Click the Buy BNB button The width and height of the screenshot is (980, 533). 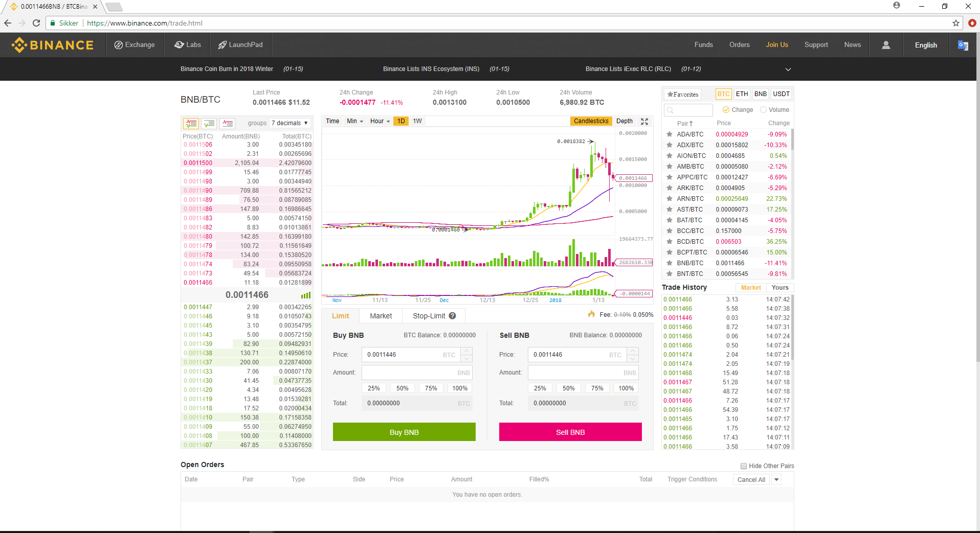point(404,432)
